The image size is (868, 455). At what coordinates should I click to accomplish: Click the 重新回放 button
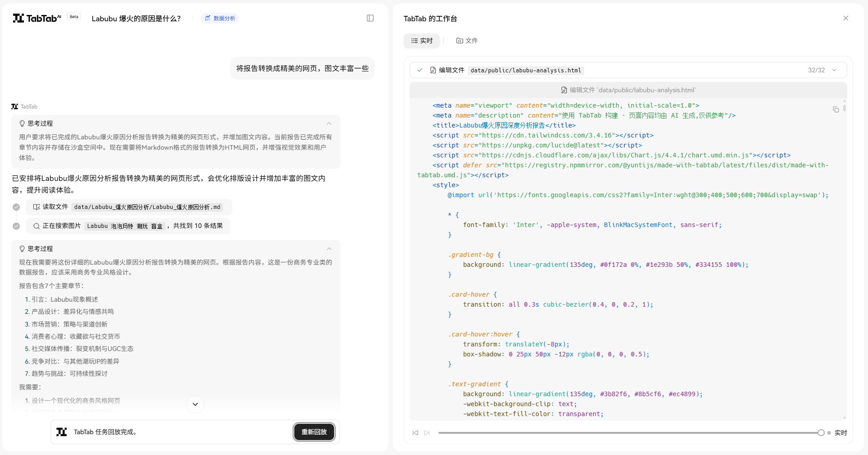(x=314, y=432)
